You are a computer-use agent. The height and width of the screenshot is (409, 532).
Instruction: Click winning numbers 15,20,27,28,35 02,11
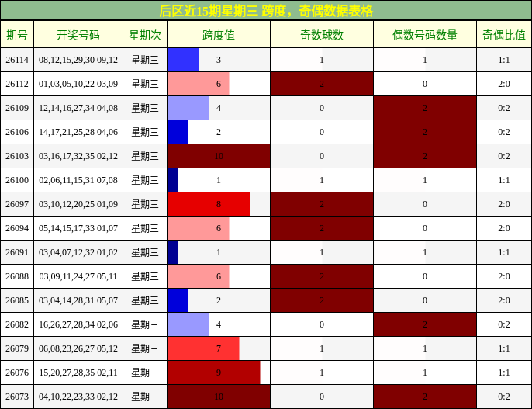(x=78, y=373)
